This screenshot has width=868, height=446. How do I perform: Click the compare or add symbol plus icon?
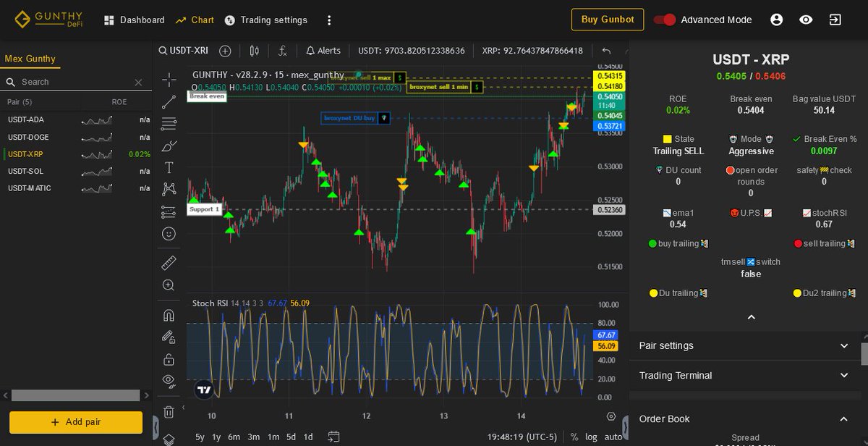[225, 51]
